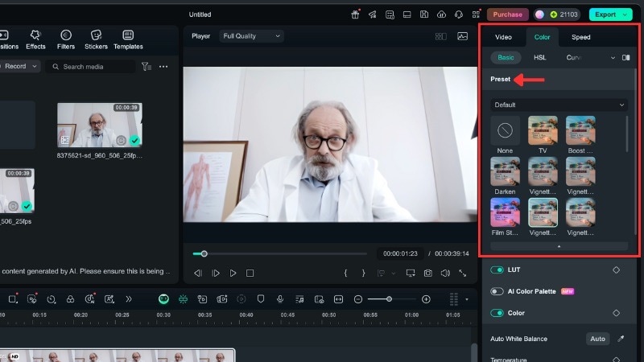The height and width of the screenshot is (362, 644).
Task: Click the timeline zoom slider handle
Action: click(x=389, y=299)
